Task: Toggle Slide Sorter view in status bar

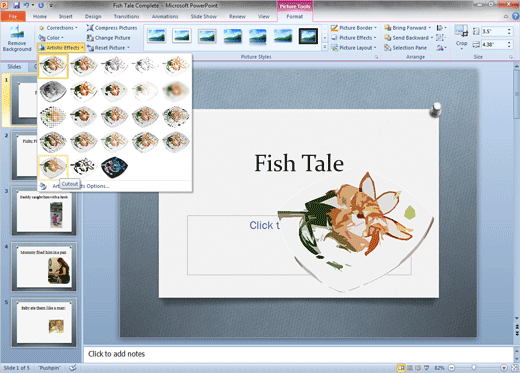Action: pyautogui.click(x=410, y=368)
